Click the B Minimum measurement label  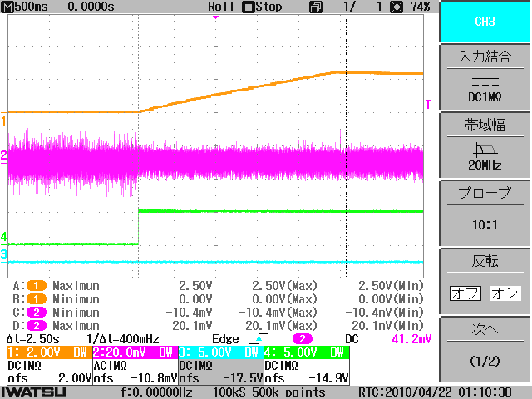tap(76, 299)
